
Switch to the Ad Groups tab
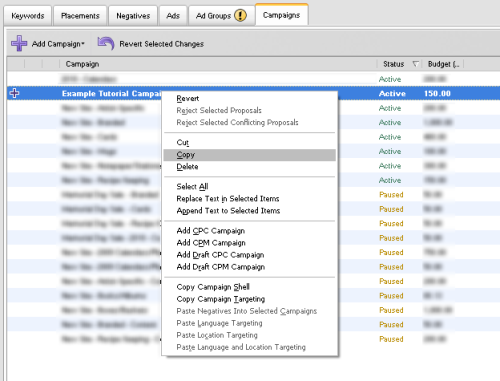[x=213, y=16]
